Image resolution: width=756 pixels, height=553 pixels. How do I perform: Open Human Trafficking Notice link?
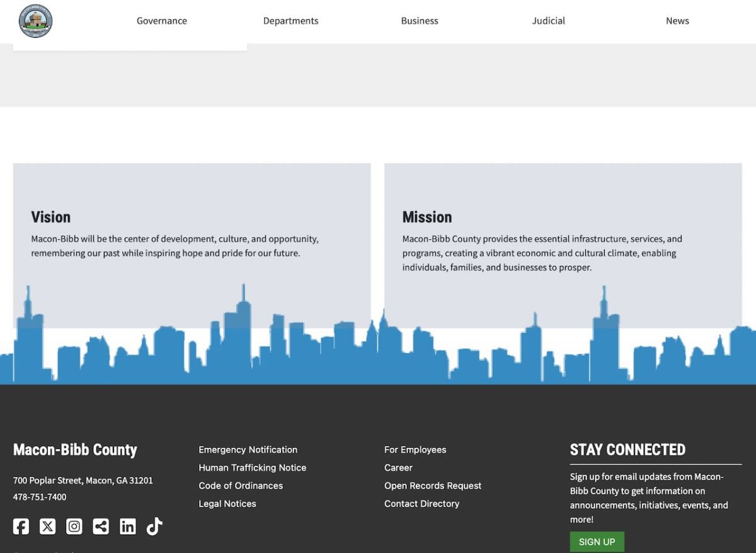click(253, 468)
